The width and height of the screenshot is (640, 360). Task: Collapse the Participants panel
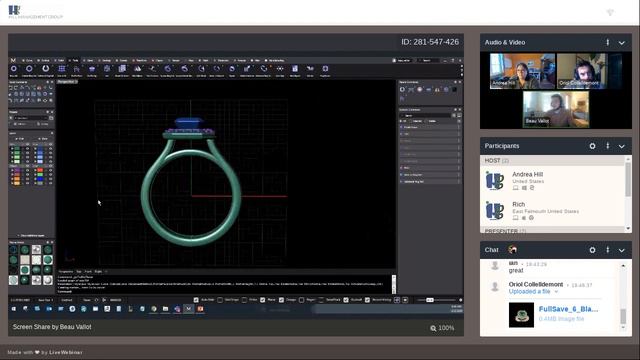[621, 146]
